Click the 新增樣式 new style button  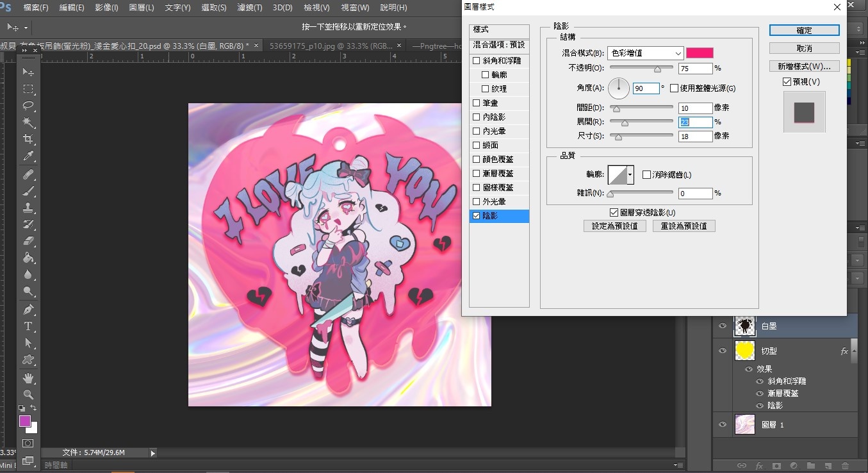coord(804,66)
